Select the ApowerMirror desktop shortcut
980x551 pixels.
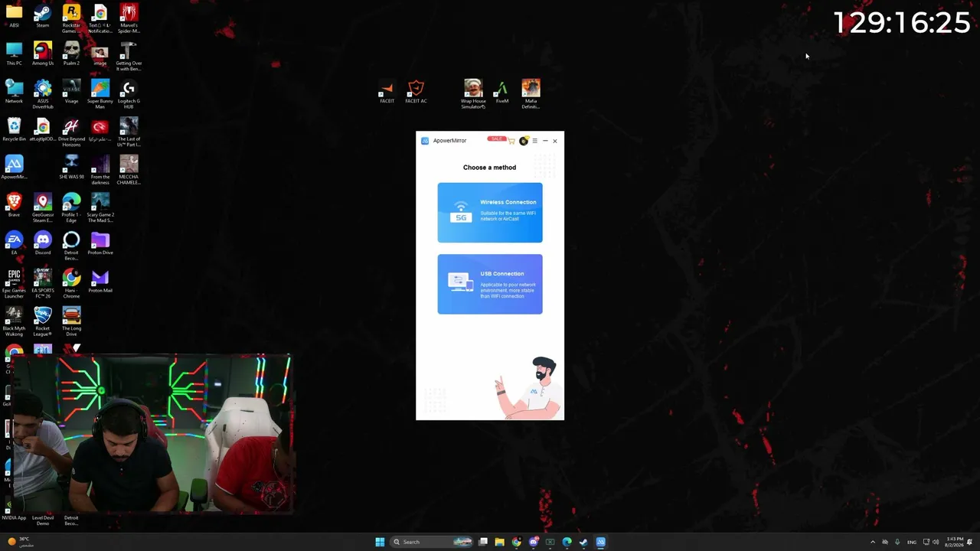[14, 168]
